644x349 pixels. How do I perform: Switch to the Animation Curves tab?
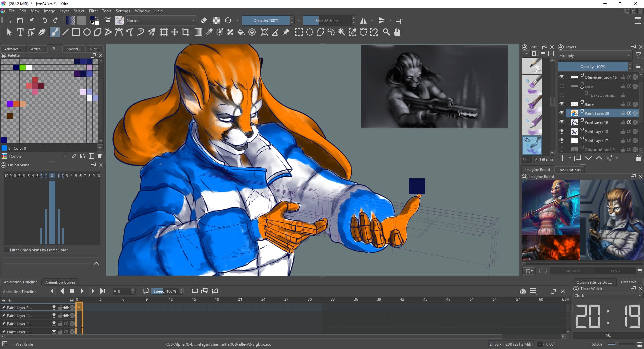click(x=60, y=282)
